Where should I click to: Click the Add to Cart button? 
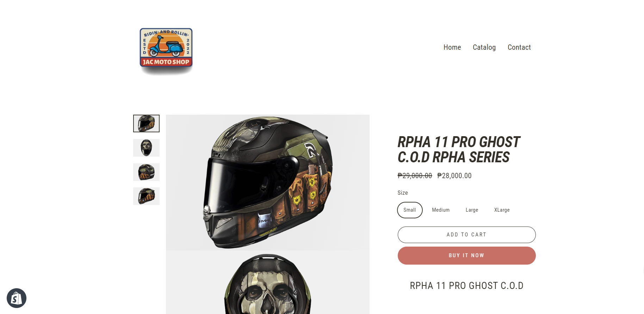[466, 235]
